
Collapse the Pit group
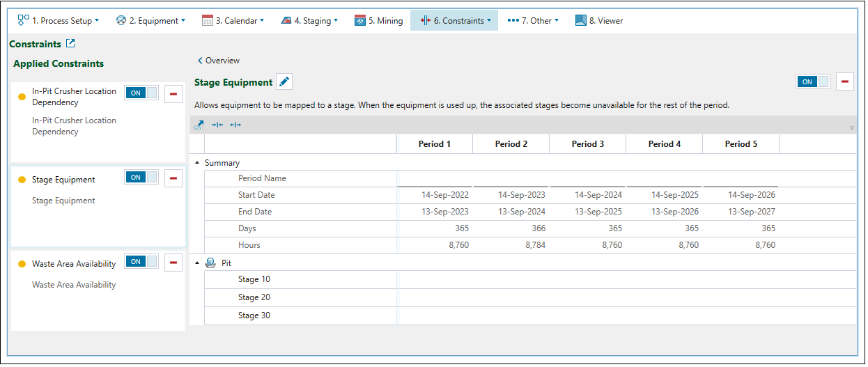197,263
